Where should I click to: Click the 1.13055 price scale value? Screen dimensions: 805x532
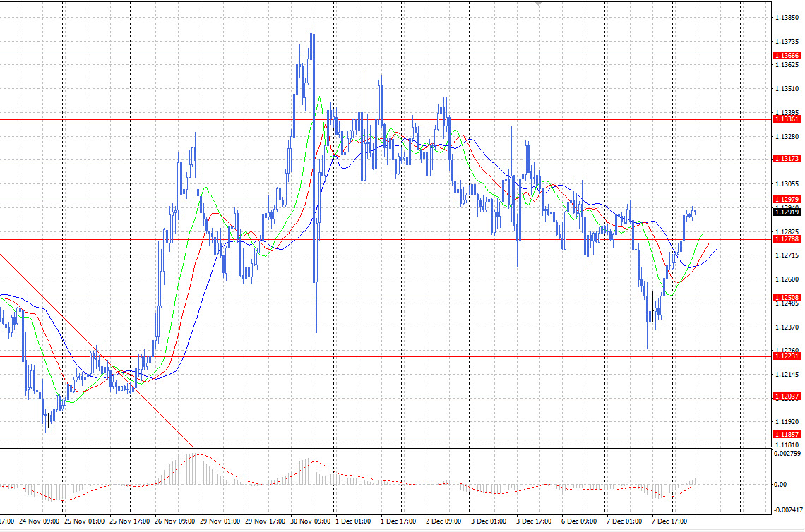787,184
